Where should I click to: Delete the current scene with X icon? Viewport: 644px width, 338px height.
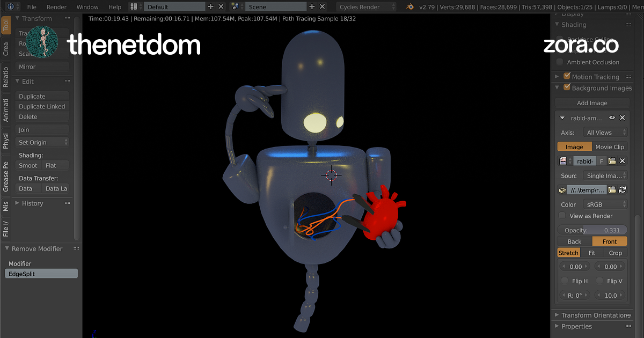pos(322,7)
